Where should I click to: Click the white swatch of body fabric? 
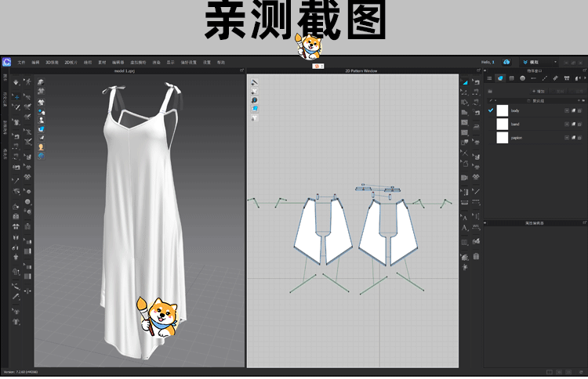(x=503, y=110)
